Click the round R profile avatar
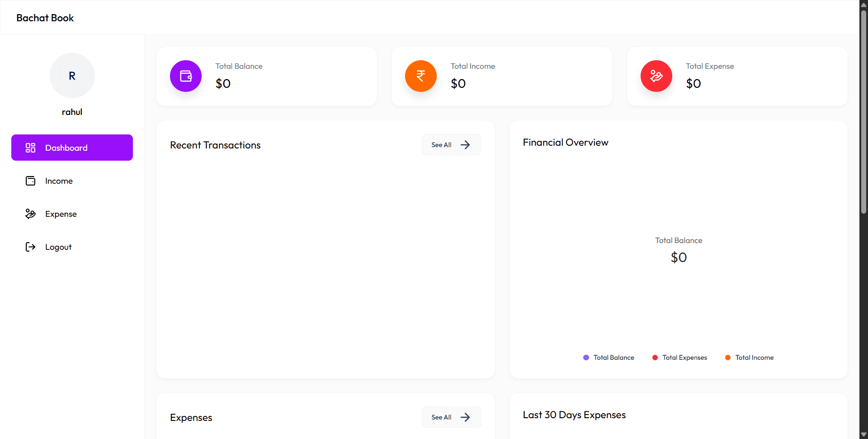 point(72,76)
